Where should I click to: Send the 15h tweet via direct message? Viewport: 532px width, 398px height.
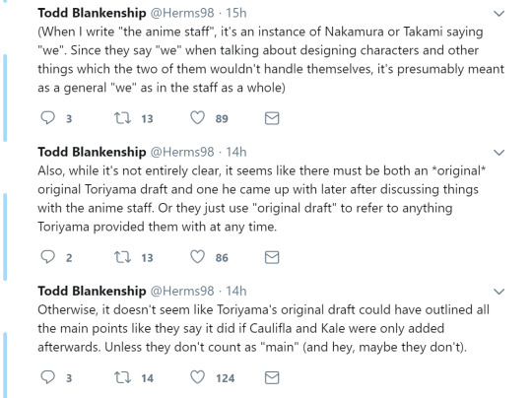(x=272, y=118)
